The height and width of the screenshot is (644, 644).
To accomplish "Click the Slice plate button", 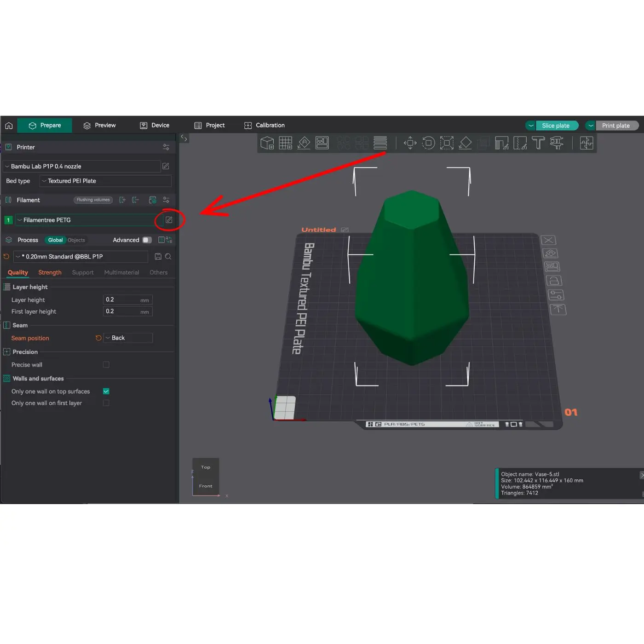I will 556,126.
